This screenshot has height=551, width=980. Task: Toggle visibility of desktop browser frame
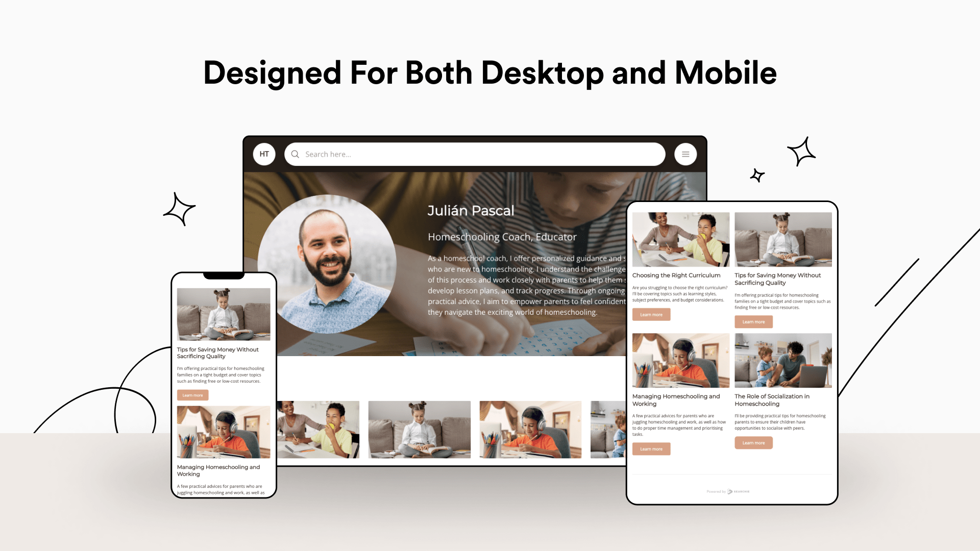click(686, 154)
